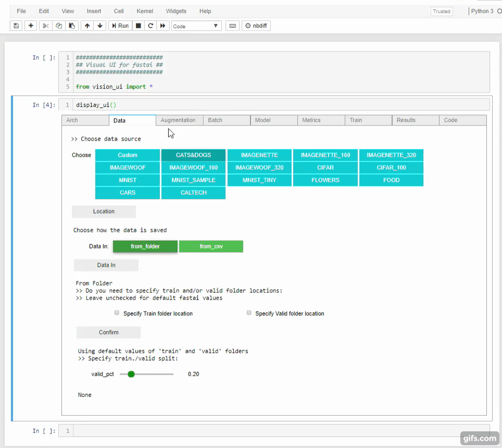502x448 pixels.
Task: Switch to the Arch tab
Action: point(85,120)
